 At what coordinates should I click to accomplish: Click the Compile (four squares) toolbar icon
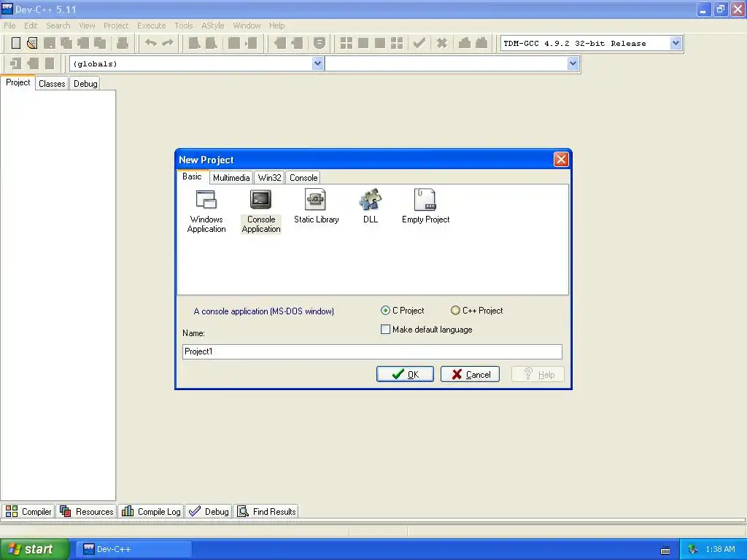point(347,43)
